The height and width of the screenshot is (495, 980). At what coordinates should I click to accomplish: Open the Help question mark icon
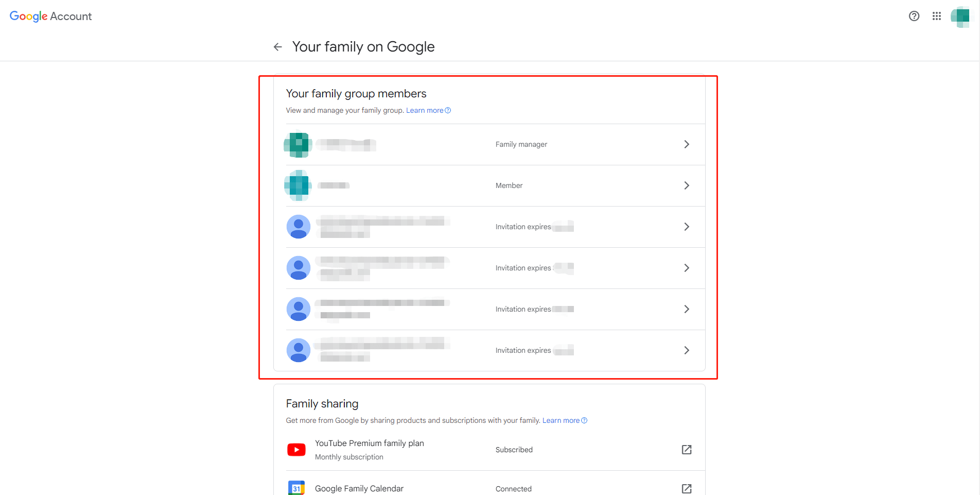[x=914, y=16]
